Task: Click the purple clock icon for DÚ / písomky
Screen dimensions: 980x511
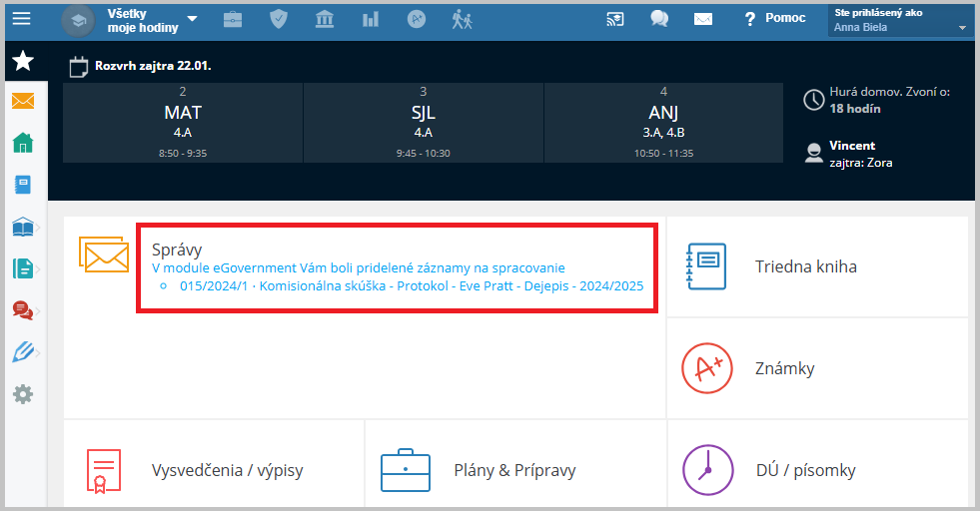Action: pyautogui.click(x=707, y=470)
